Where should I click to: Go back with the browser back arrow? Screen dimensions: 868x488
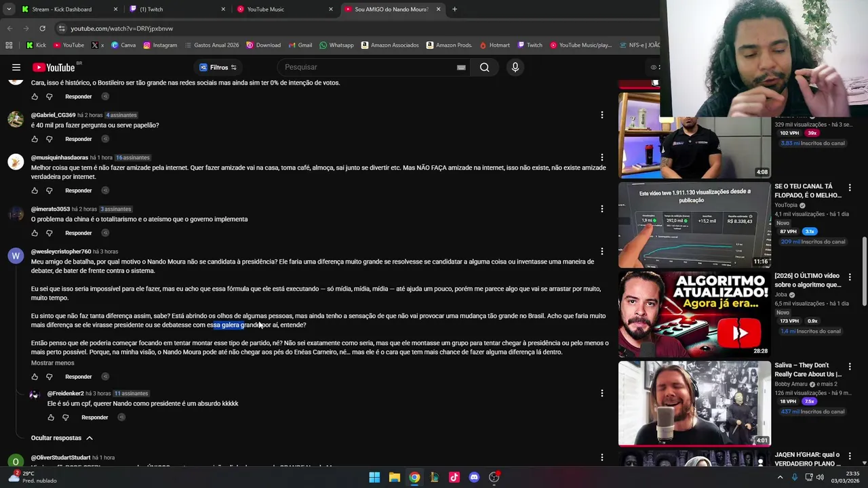[x=9, y=28]
